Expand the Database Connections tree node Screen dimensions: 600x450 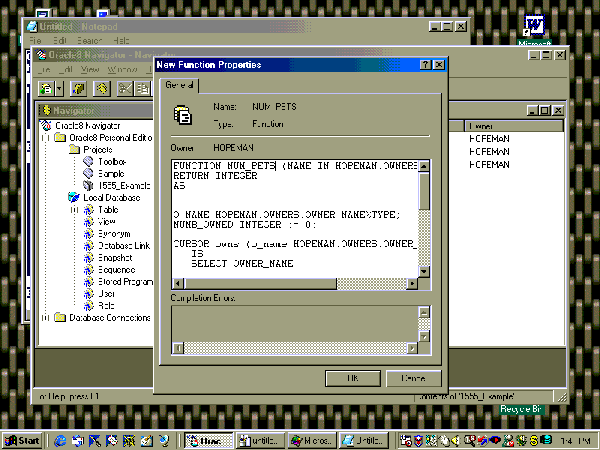click(46, 318)
